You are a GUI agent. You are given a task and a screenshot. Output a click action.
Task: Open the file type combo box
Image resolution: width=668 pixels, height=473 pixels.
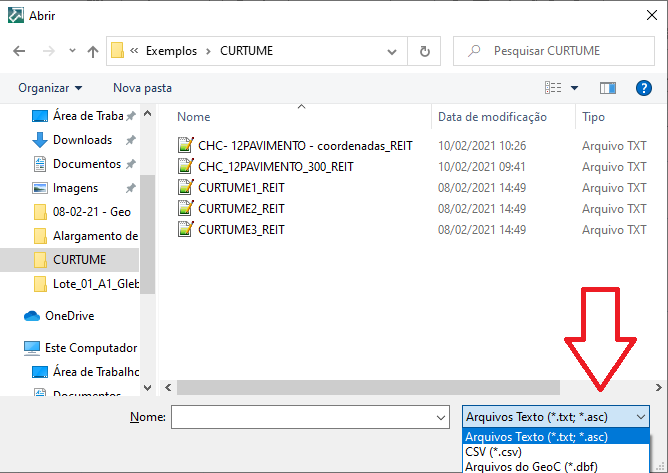pos(556,417)
